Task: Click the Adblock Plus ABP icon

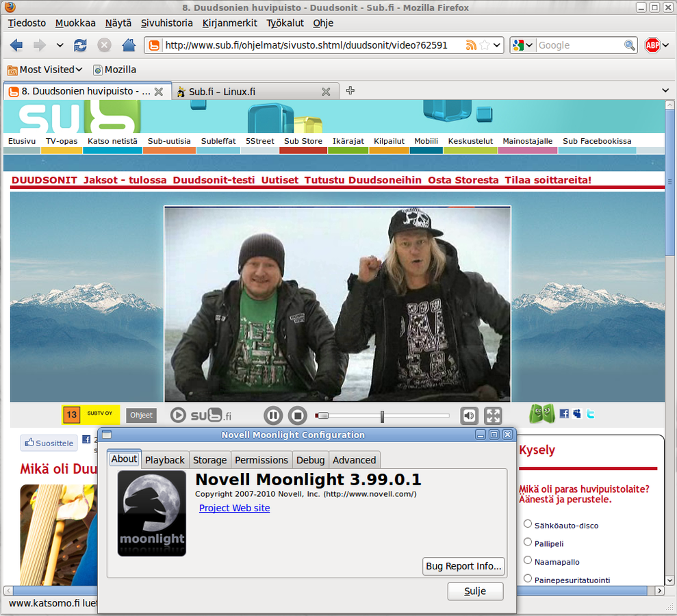Action: click(652, 45)
